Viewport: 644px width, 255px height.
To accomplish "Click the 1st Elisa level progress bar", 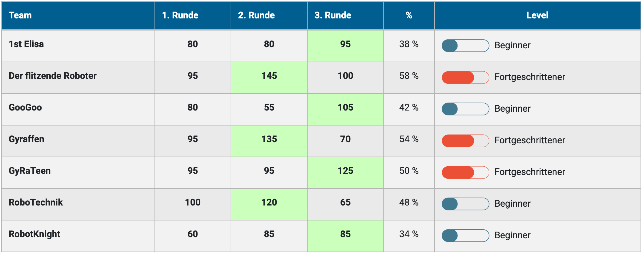I will [465, 46].
